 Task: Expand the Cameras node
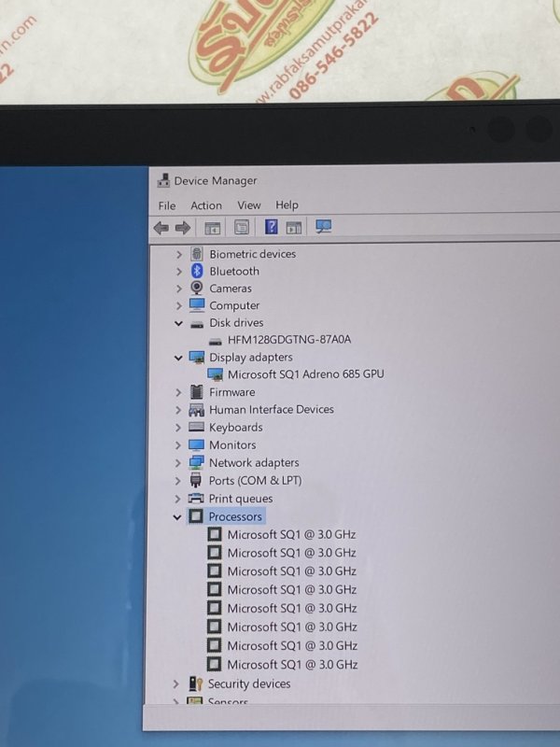tap(179, 289)
